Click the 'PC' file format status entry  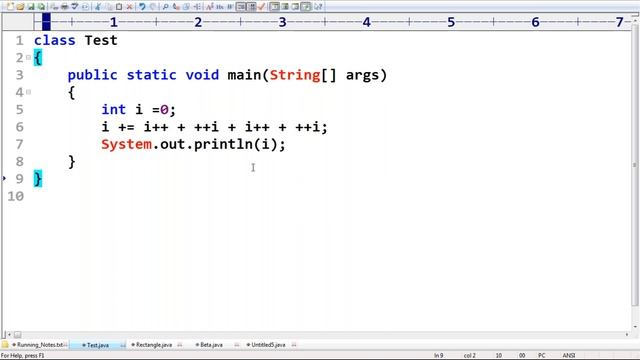[542, 356]
